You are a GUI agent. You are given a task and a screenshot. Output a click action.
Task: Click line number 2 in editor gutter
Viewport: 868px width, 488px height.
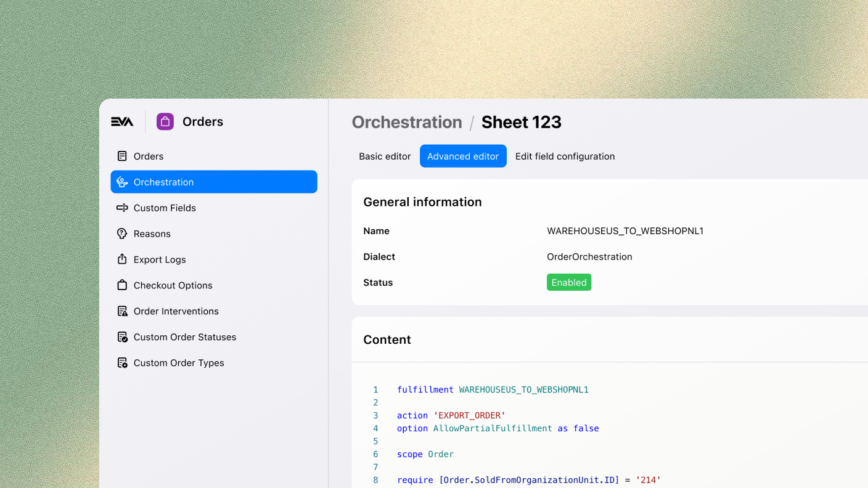click(x=375, y=403)
